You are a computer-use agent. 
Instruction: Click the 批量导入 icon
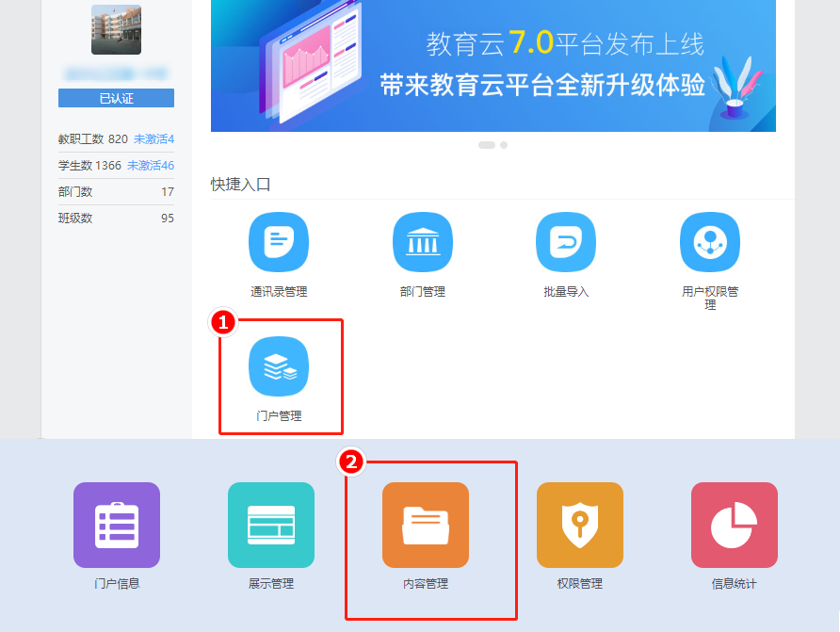tap(566, 242)
